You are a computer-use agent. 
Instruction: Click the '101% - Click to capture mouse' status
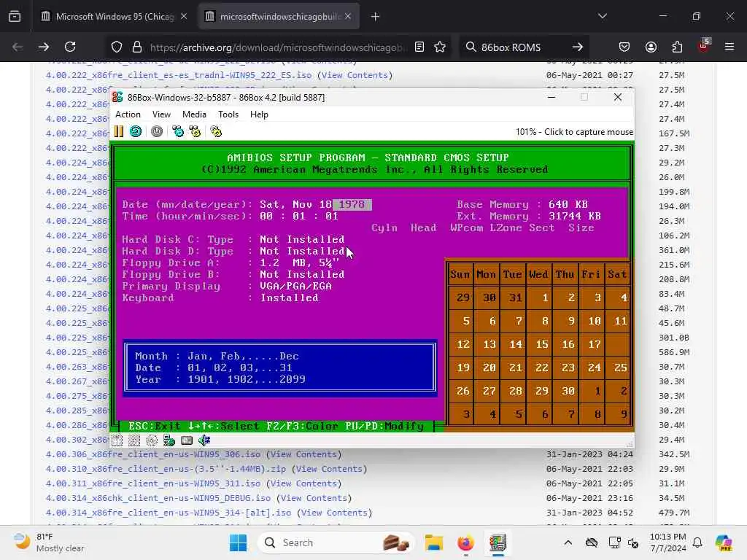[x=575, y=132]
